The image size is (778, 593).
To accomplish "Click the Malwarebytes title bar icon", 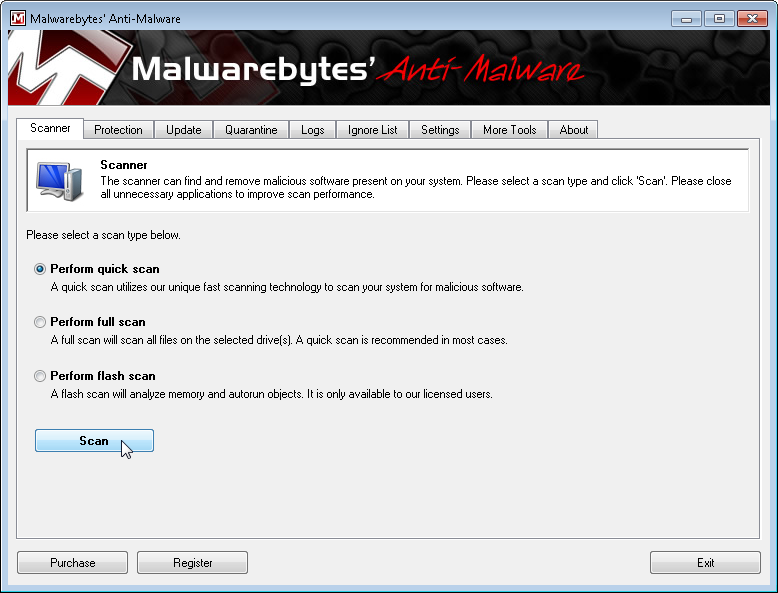I will tap(17, 18).
